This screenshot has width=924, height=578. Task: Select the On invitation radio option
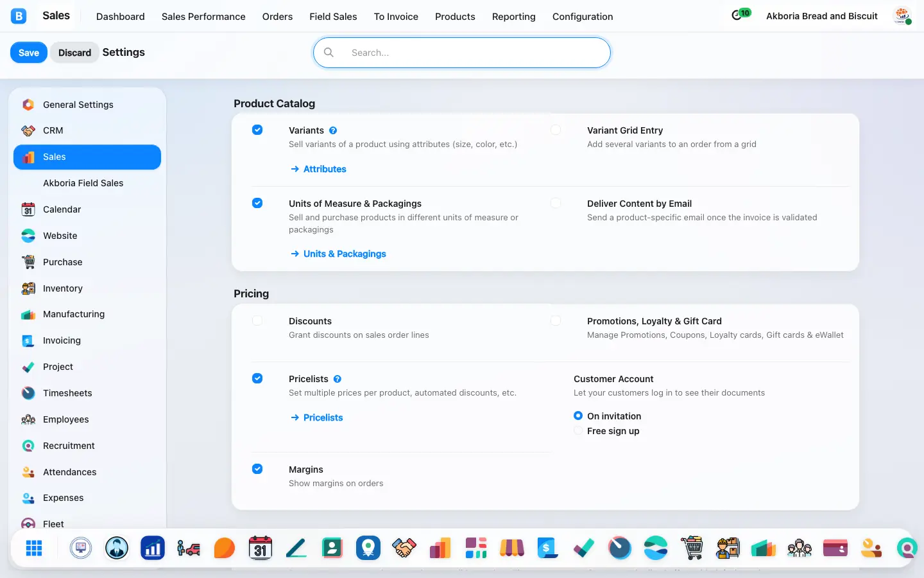click(x=578, y=416)
